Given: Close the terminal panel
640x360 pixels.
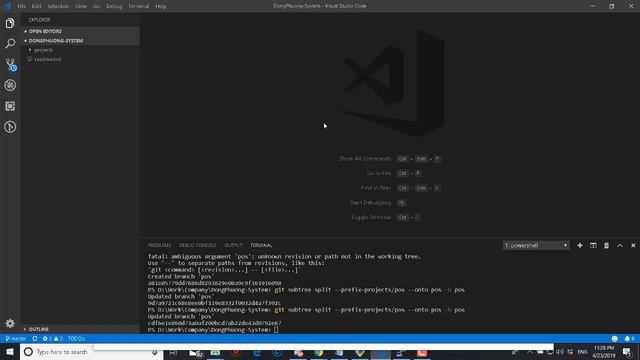Looking at the screenshot, I should [x=633, y=245].
